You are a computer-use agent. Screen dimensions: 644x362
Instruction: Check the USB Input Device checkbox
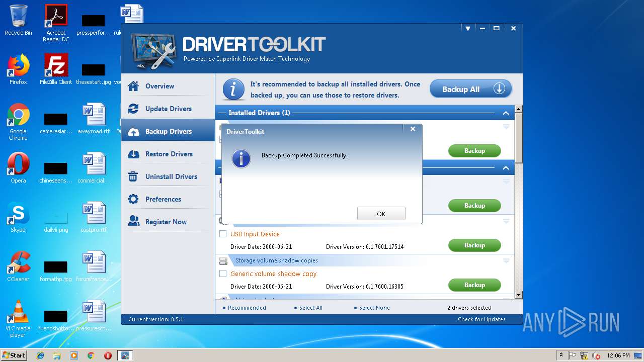coord(223,234)
